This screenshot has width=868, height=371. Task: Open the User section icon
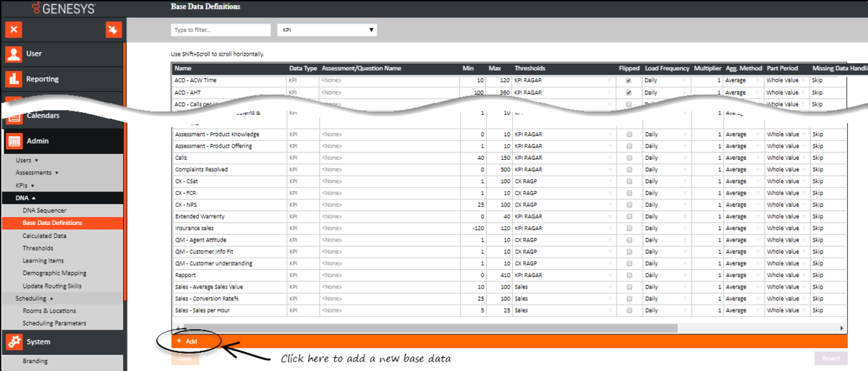tap(14, 54)
